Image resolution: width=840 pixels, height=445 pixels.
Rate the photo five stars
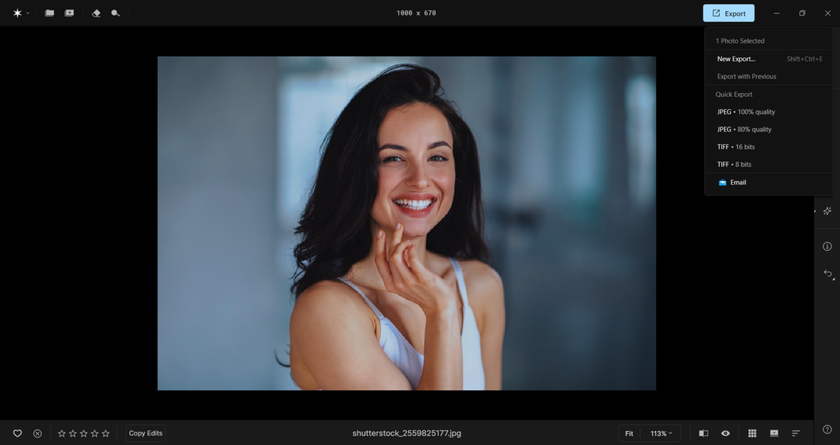106,433
